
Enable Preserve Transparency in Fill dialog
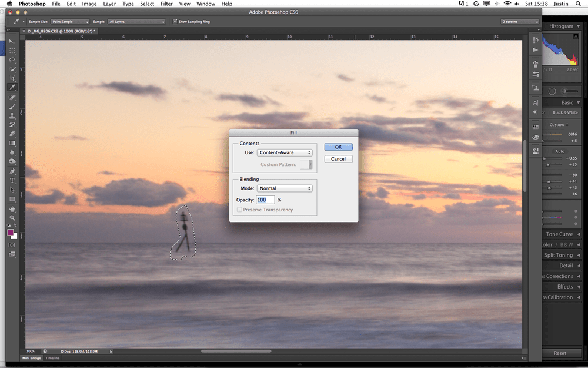click(239, 209)
